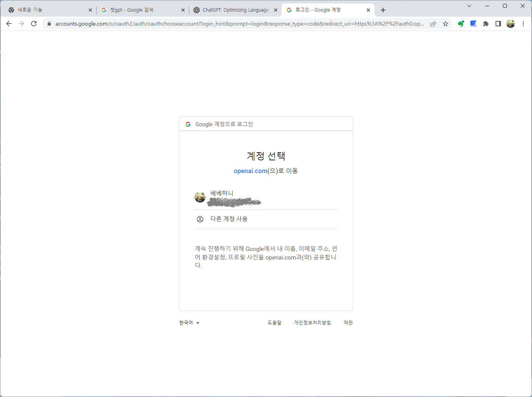Open the blue extension icon in toolbar
The width and height of the screenshot is (532, 397).
(x=473, y=24)
